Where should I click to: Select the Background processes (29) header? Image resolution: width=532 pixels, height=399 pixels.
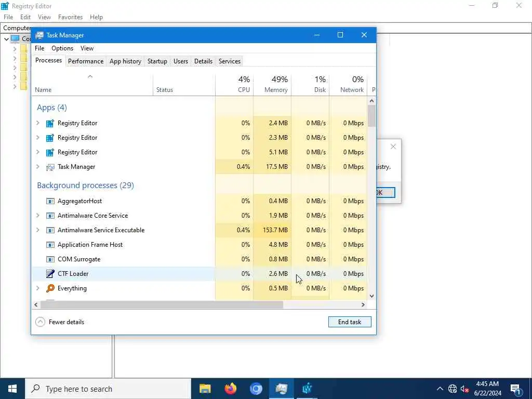(x=86, y=185)
